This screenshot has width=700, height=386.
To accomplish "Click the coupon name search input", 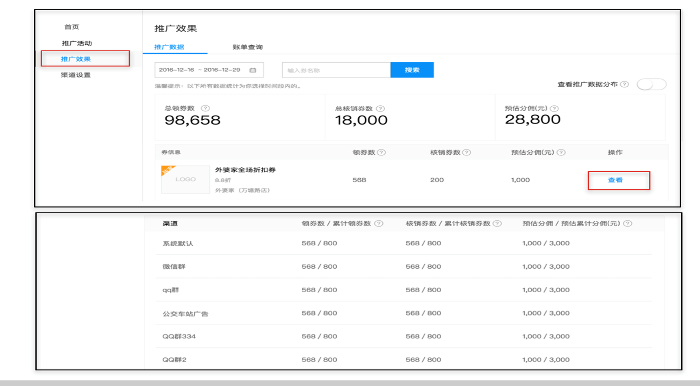I will (336, 70).
